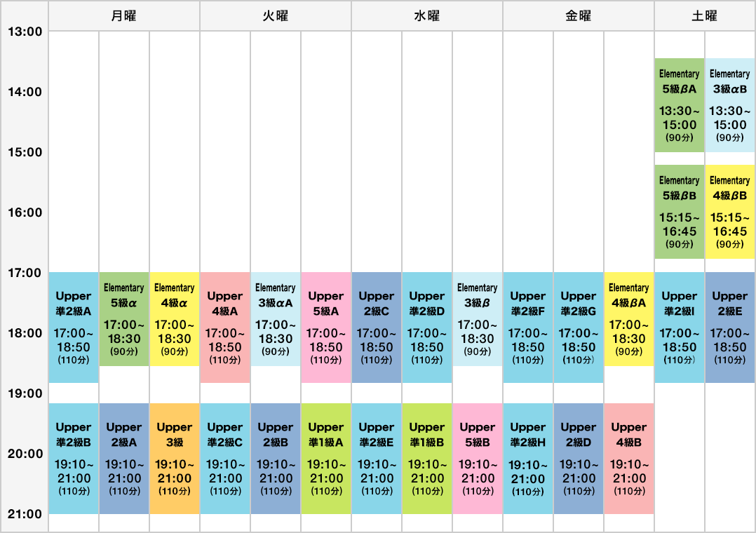Open the Upper 準2級F Friday class cell

(x=528, y=326)
